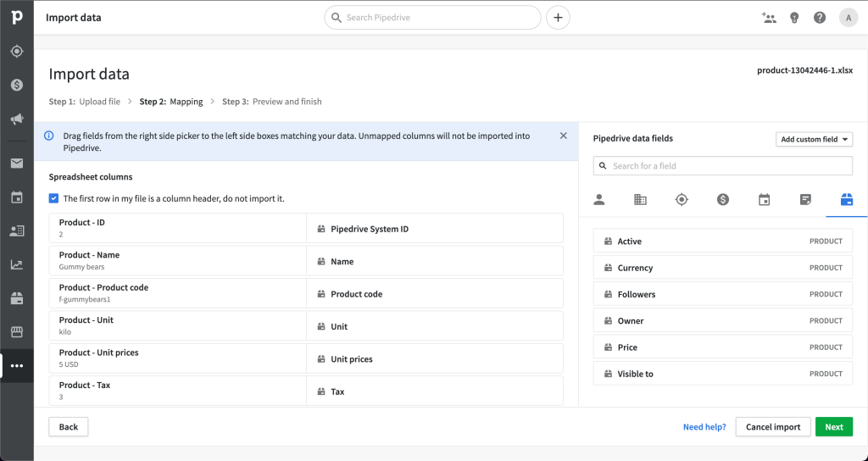Select the Price product field
The width and height of the screenshot is (868, 461).
[723, 347]
